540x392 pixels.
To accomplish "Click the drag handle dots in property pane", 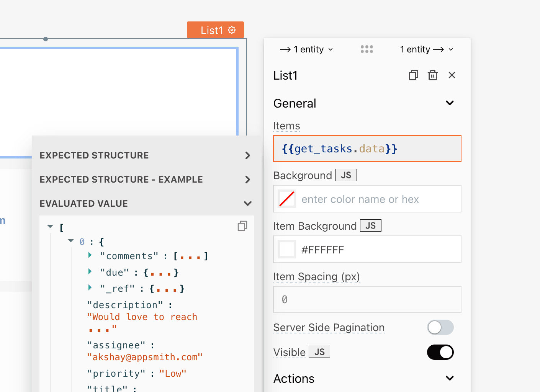I will 367,49.
